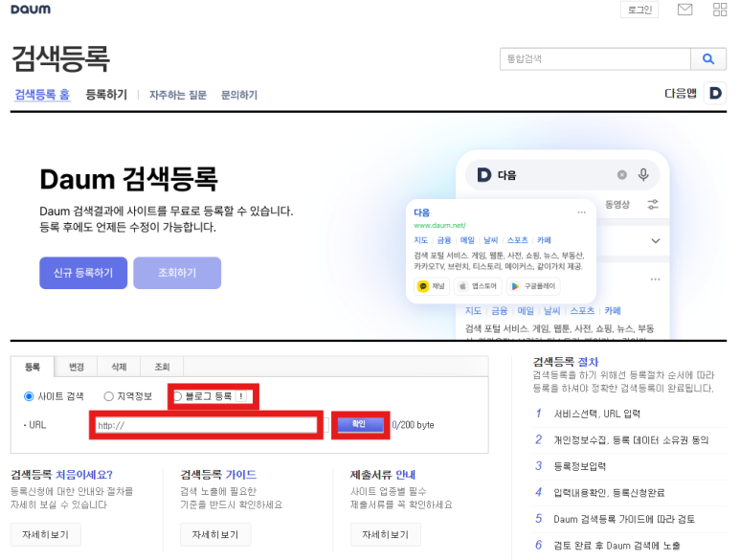Click the info icon next to 블로그 등록
This screenshot has height=560, width=740.
coord(241,396)
